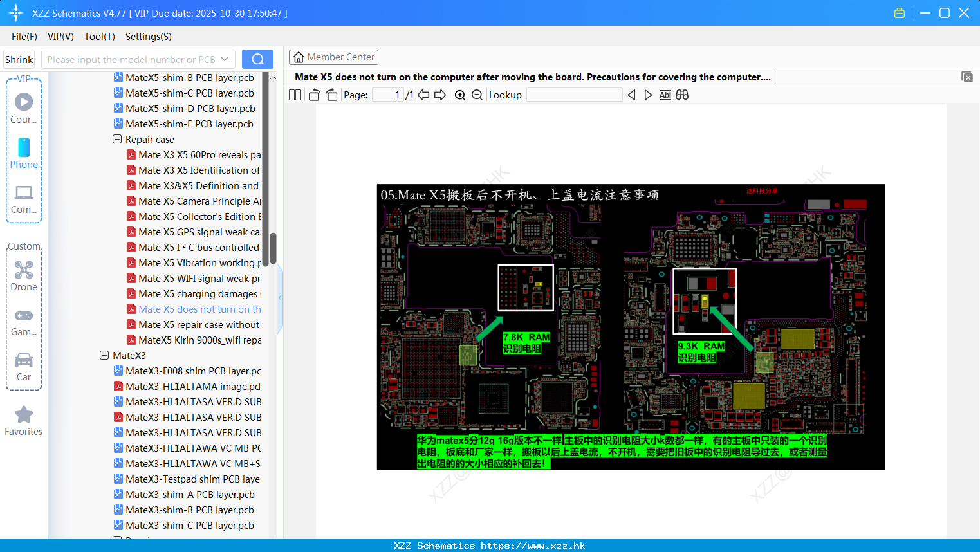Open Mate X5 Camera Principle document

coord(194,201)
